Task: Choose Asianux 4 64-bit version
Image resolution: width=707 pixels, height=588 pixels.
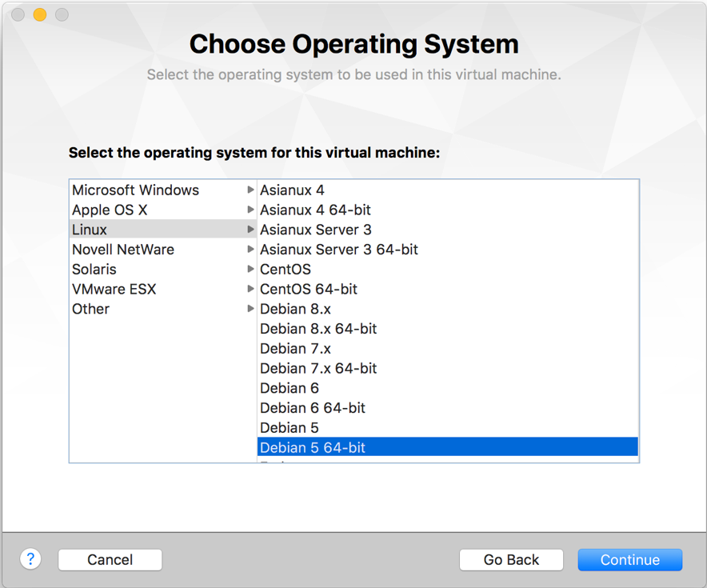Action: pyautogui.click(x=448, y=210)
